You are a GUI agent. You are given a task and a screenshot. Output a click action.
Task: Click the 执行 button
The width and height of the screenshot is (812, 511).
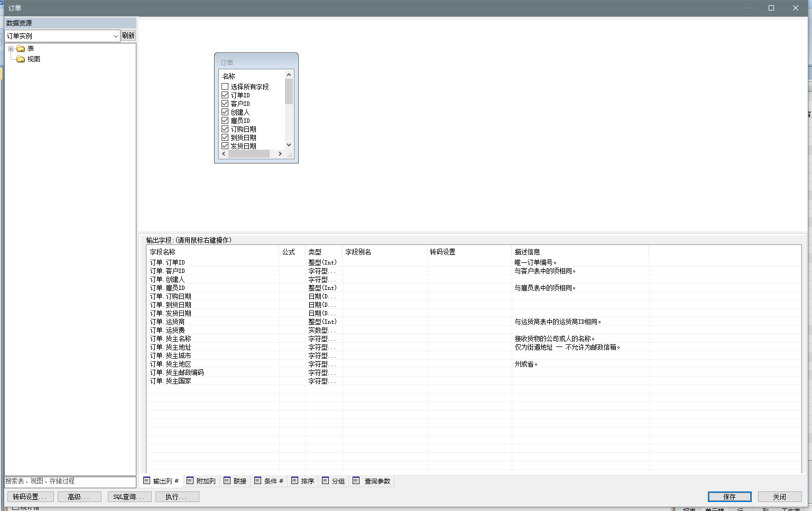[x=177, y=497]
